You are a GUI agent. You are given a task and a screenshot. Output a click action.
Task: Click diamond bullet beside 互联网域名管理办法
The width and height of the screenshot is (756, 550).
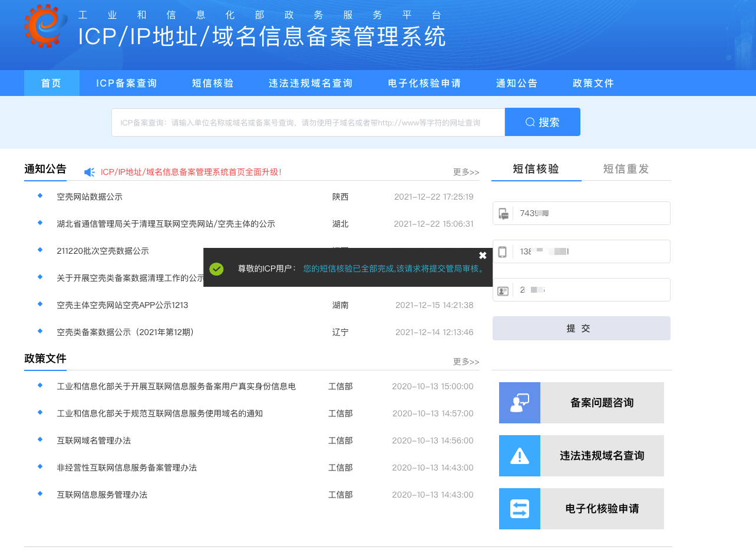[x=40, y=439]
